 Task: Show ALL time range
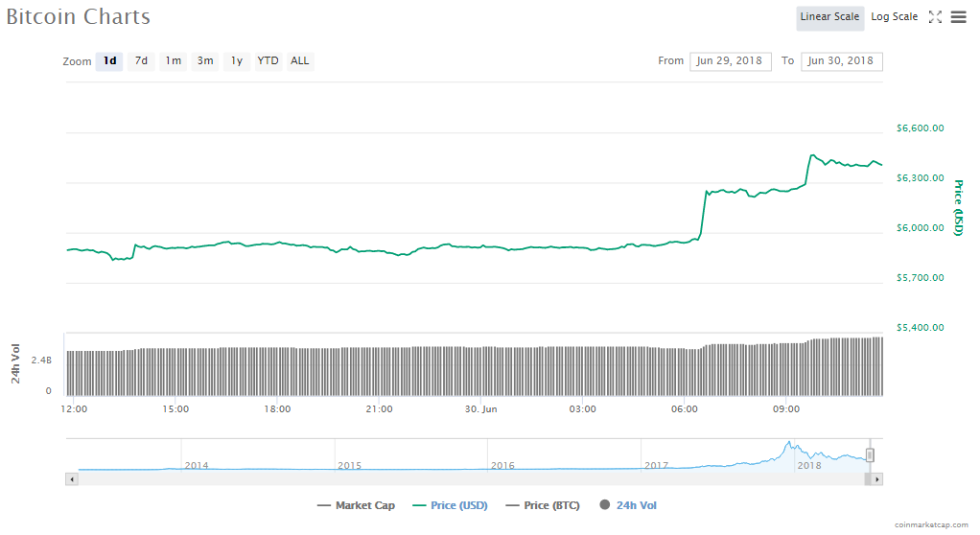tap(300, 61)
